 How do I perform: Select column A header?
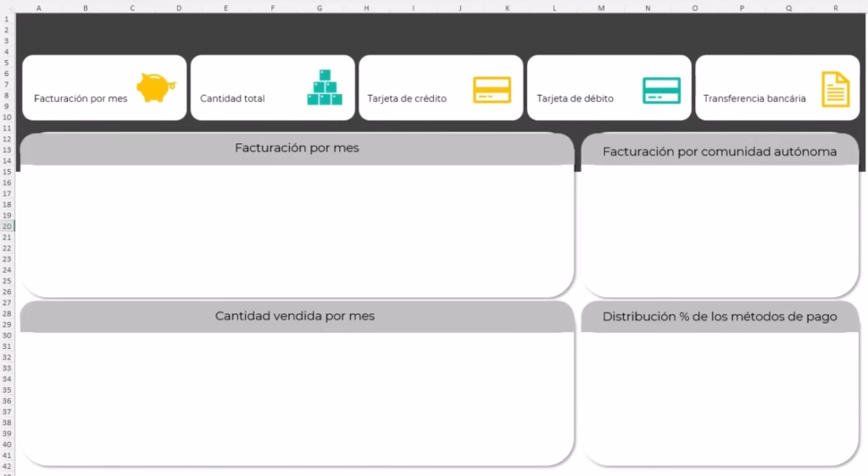click(x=39, y=8)
